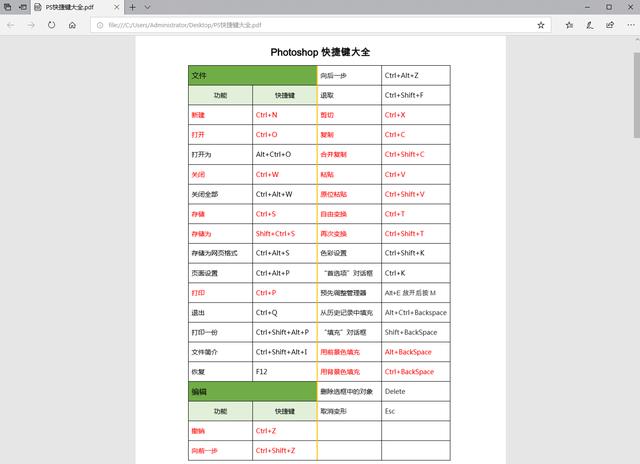Viewport: 640px width, 464px height.
Task: Click the Ctrl+S shortcut cell
Action: [x=284, y=214]
